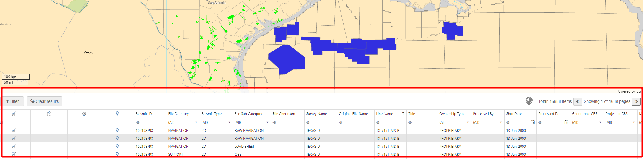The width and height of the screenshot is (644, 159).
Task: Sort by the File Category column header
Action: (x=178, y=114)
